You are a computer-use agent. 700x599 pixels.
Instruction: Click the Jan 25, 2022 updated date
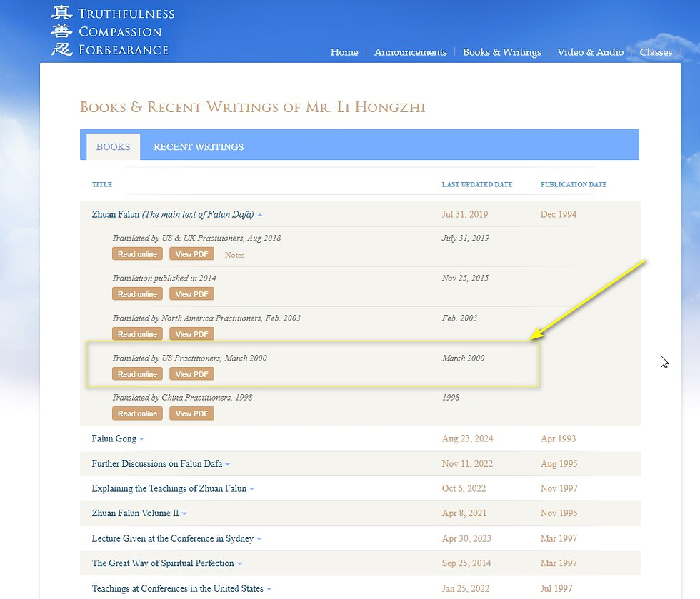[x=466, y=588]
